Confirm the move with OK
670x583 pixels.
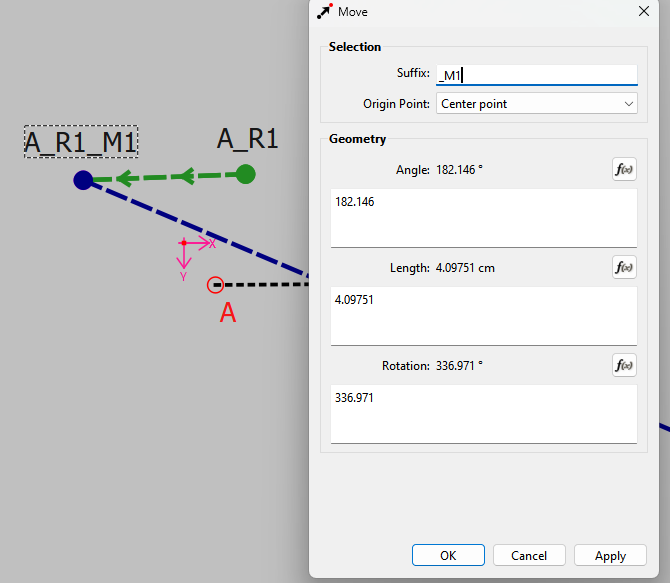[448, 555]
